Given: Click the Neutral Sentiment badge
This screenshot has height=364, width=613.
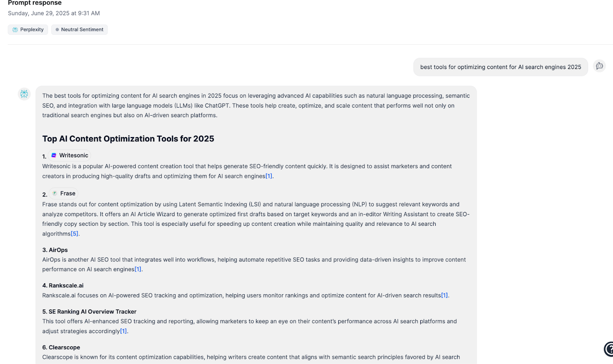Looking at the screenshot, I should point(79,29).
